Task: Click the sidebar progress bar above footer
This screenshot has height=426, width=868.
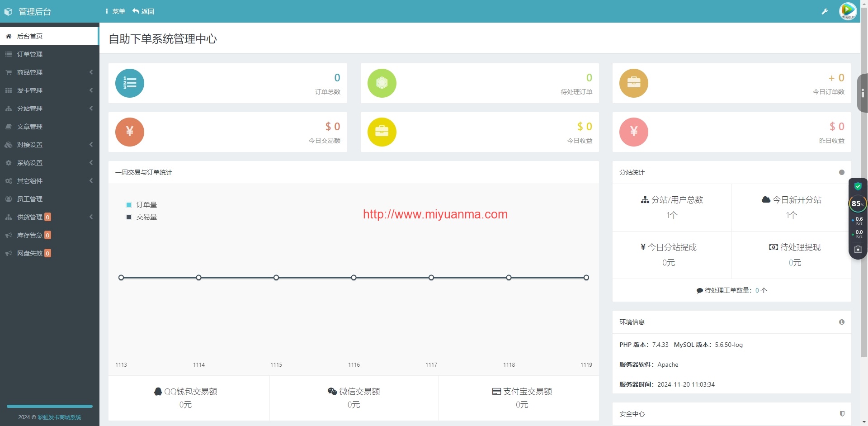Action: point(50,406)
